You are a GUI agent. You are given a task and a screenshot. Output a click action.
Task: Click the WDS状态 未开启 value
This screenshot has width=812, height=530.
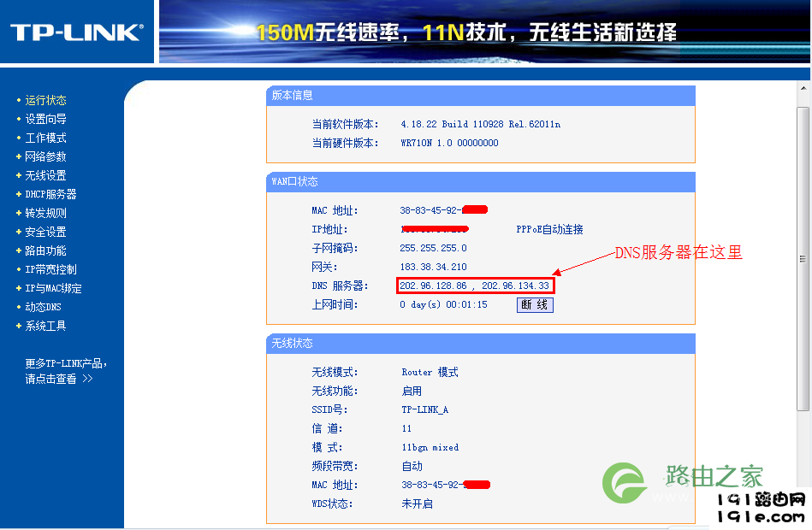coord(417,503)
